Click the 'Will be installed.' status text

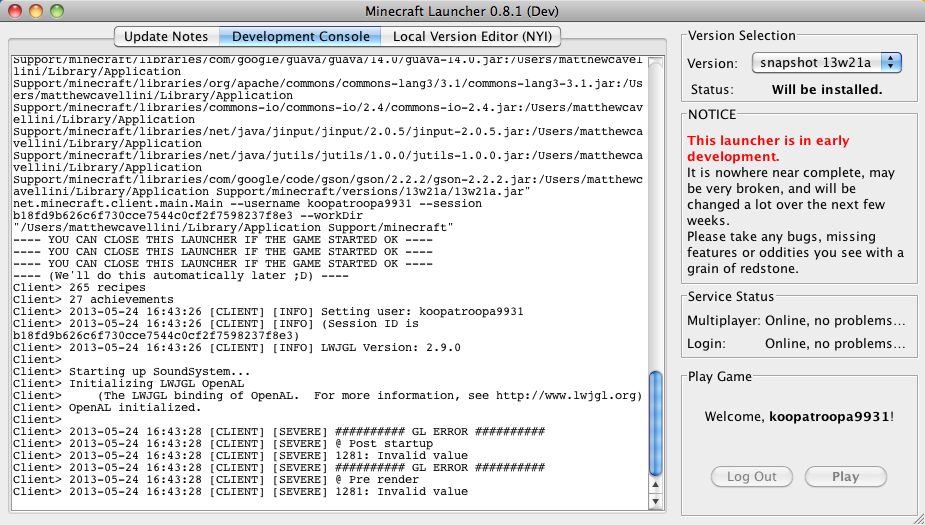[826, 90]
